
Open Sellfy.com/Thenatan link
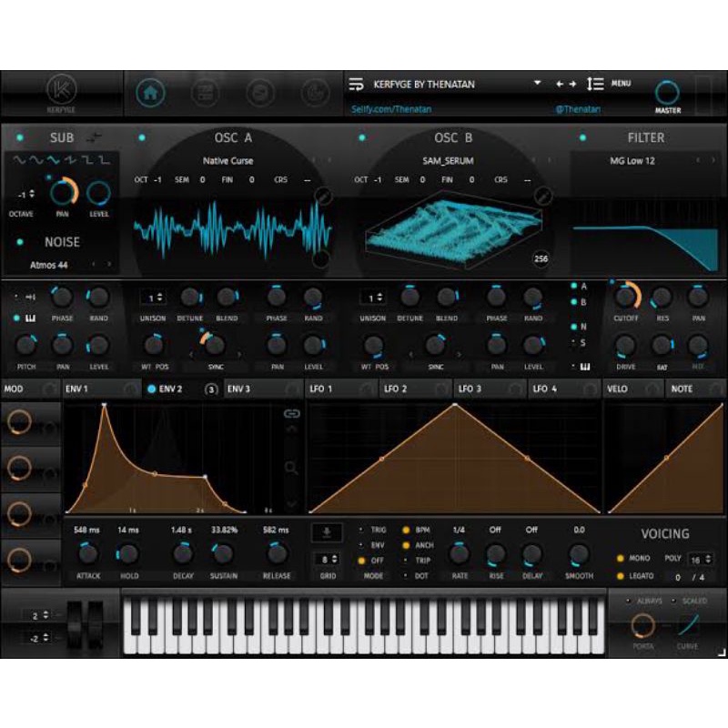point(391,109)
